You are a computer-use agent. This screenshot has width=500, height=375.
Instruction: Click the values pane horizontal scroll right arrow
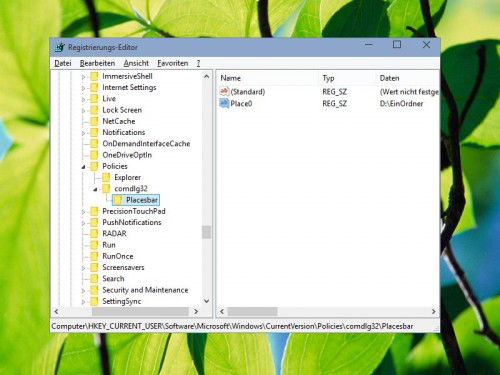point(433,311)
